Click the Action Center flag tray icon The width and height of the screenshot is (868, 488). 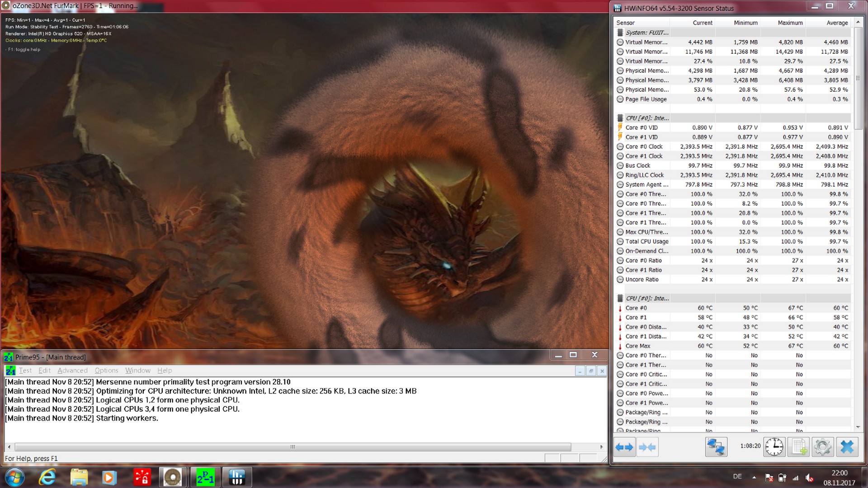[769, 478]
